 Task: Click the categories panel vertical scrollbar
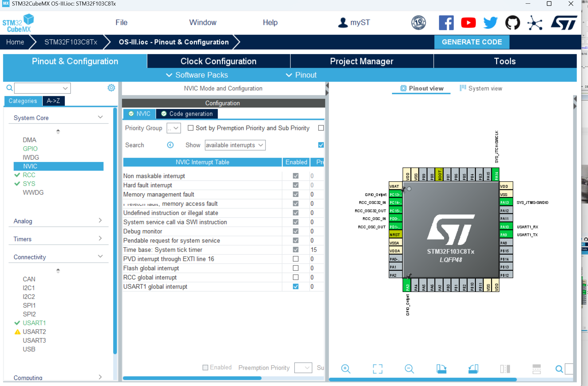115,230
